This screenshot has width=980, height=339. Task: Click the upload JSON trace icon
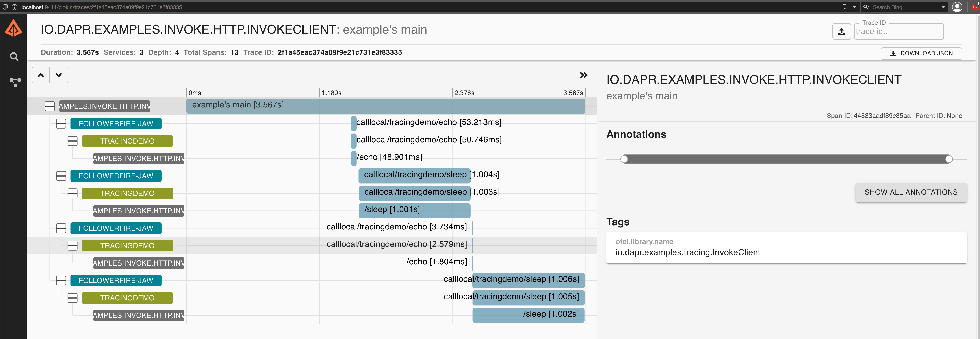pyautogui.click(x=841, y=32)
